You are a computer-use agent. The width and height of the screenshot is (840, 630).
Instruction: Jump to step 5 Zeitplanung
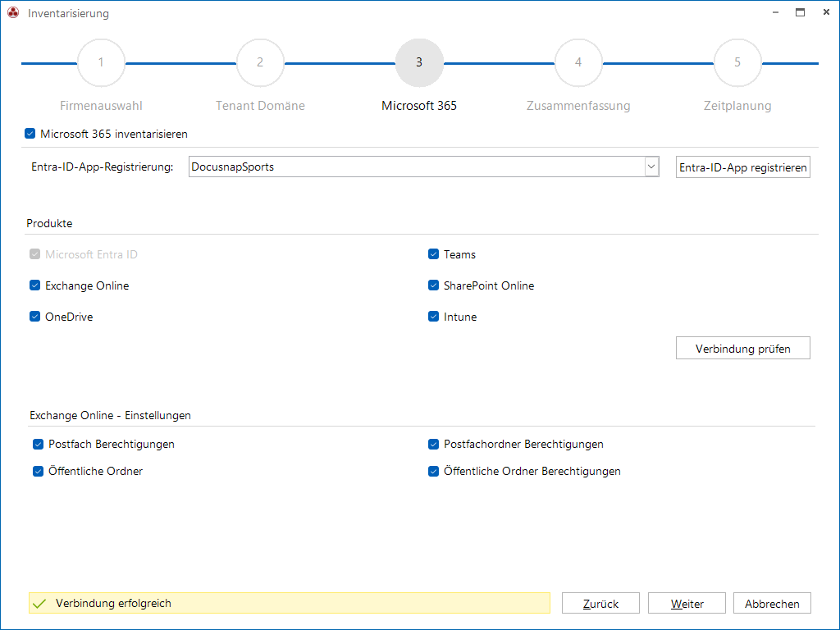tap(737, 62)
